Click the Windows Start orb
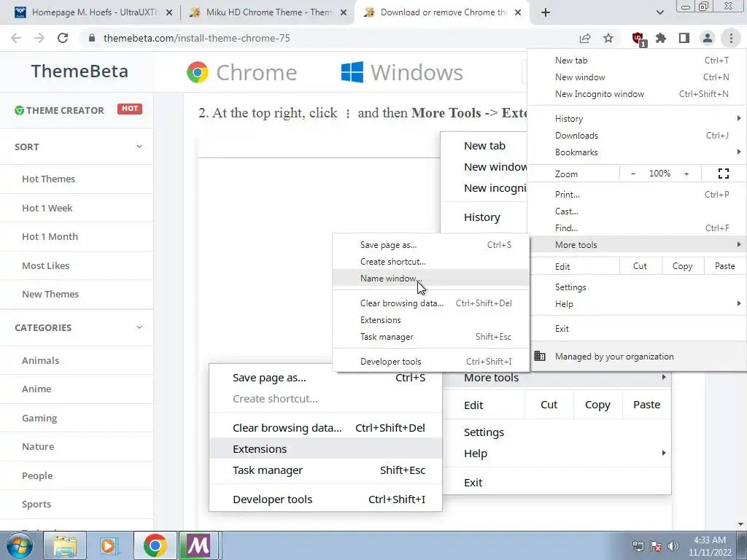The width and height of the screenshot is (747, 560). point(19,545)
